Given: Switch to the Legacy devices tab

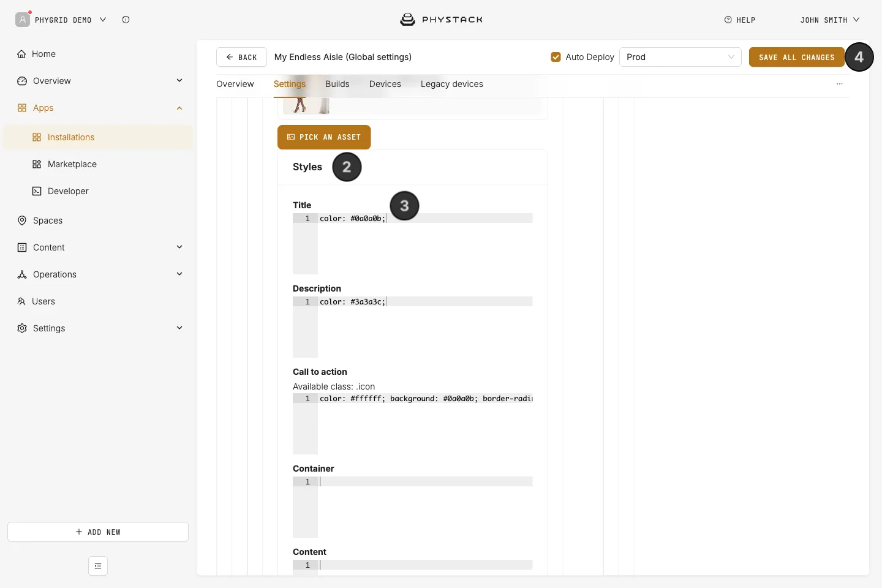Looking at the screenshot, I should [452, 84].
